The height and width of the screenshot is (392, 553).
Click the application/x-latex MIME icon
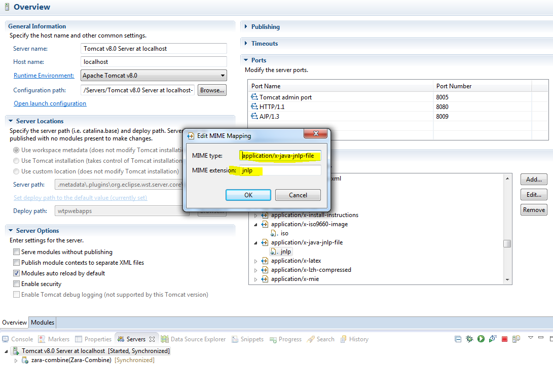point(265,261)
